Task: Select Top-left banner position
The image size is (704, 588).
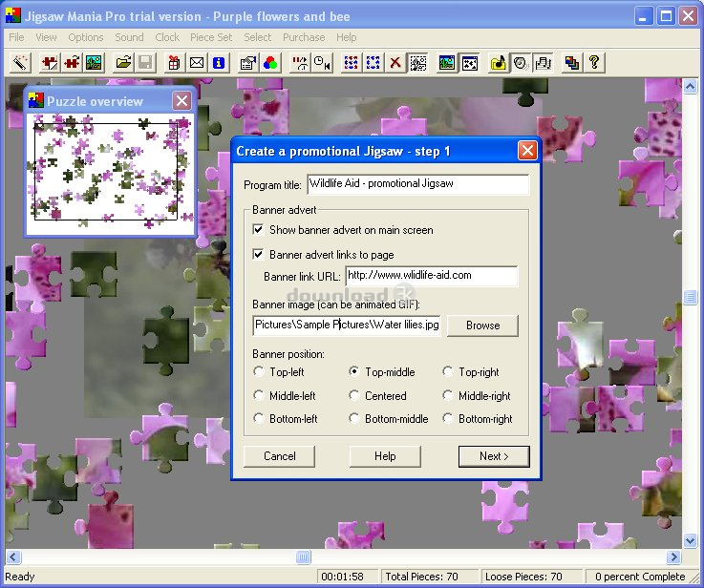Action: (x=259, y=372)
